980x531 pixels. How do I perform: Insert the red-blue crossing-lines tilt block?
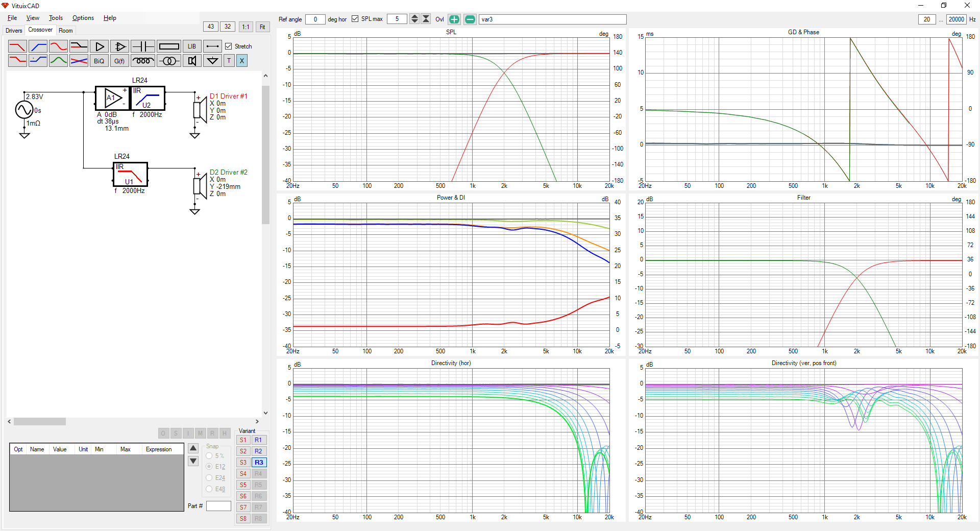[x=79, y=61]
